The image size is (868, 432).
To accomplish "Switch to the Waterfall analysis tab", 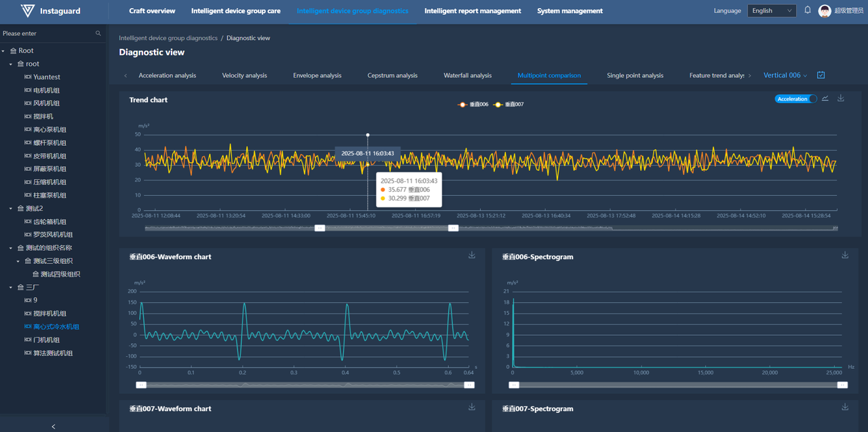I will (x=467, y=75).
